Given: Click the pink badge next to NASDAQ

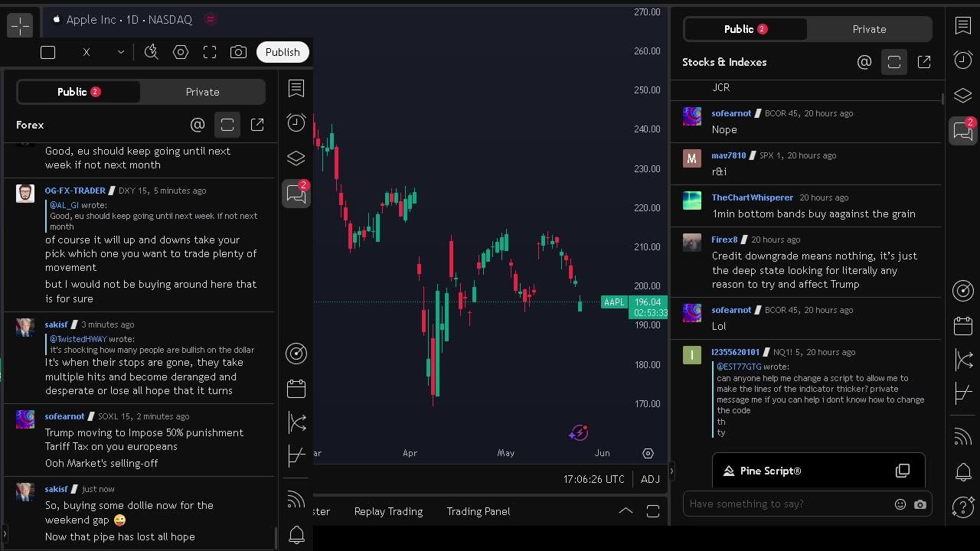Looking at the screenshot, I should [211, 20].
